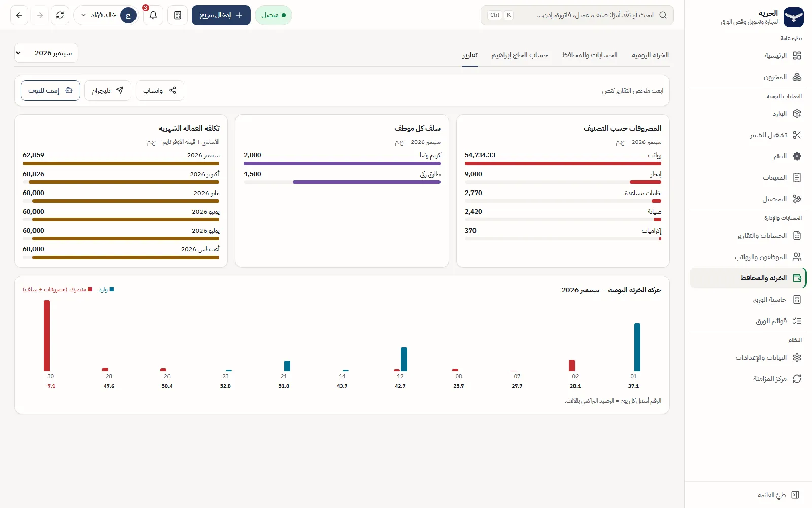
Task: Go to الوارد incoming section
Action: 748,114
